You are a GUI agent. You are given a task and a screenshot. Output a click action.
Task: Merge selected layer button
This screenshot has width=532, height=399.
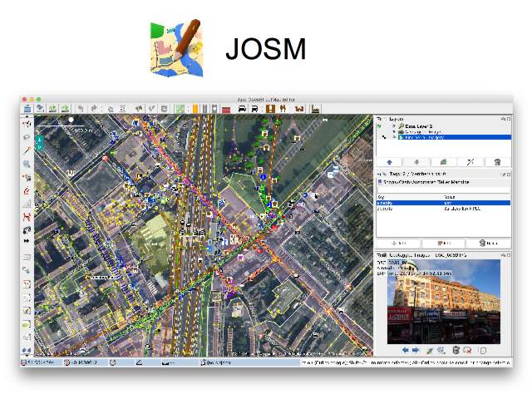pos(470,162)
